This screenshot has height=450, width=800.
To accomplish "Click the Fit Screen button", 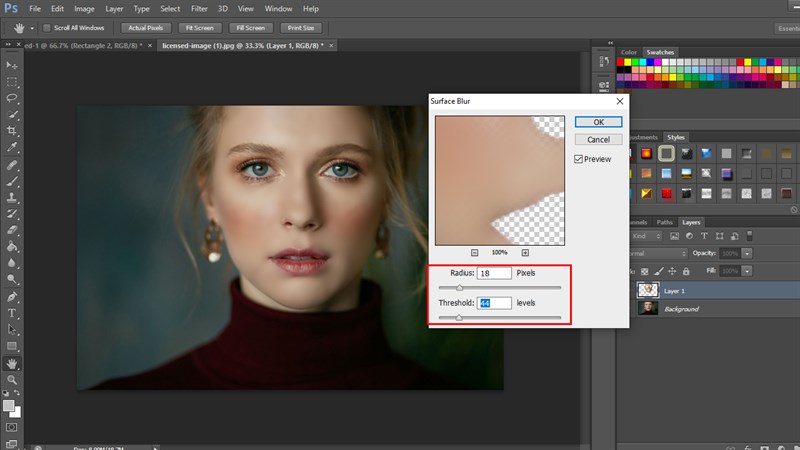I will (199, 28).
